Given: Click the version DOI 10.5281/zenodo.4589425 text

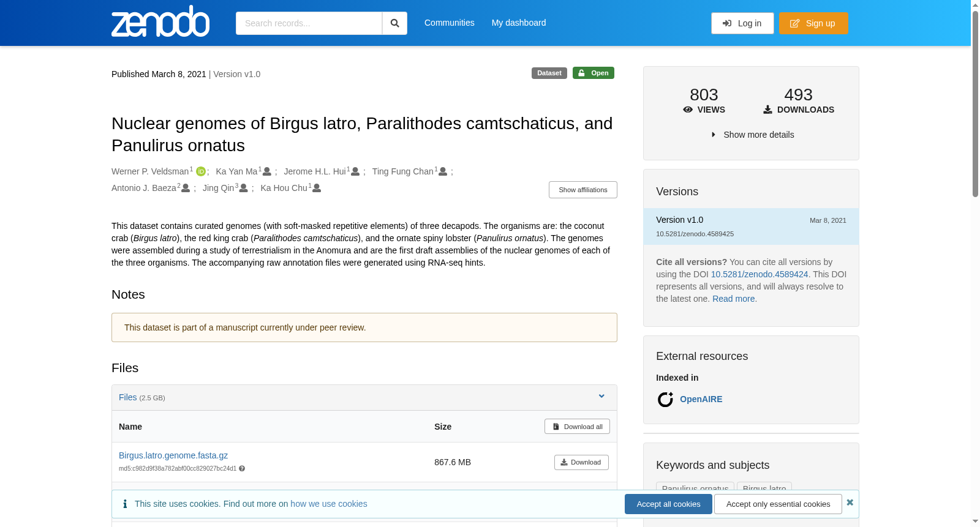Looking at the screenshot, I should [695, 234].
